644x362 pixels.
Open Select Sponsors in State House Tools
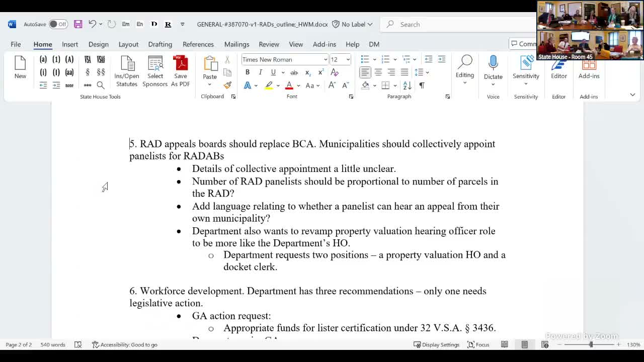click(x=155, y=70)
